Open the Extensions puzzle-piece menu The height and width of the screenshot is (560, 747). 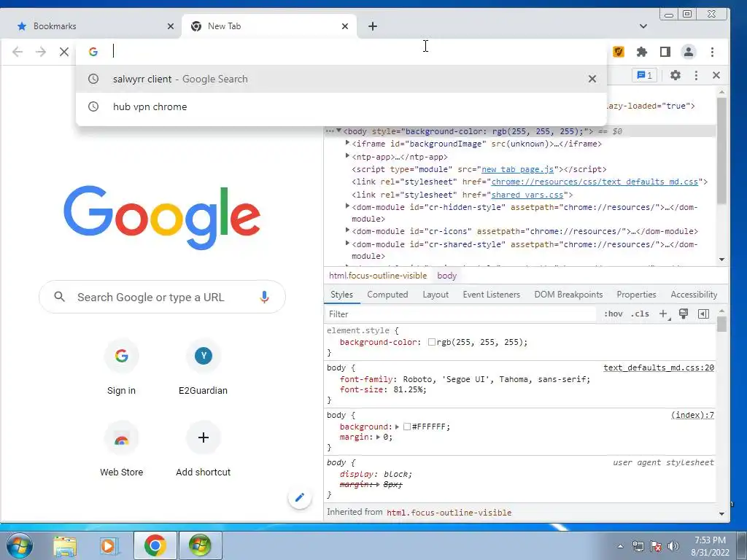click(x=642, y=52)
